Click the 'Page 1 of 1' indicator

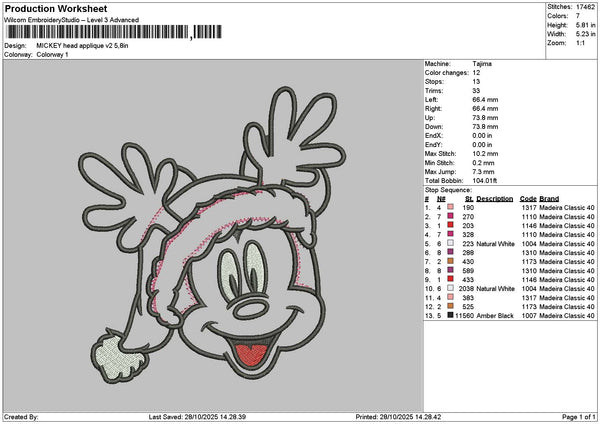tap(579, 417)
